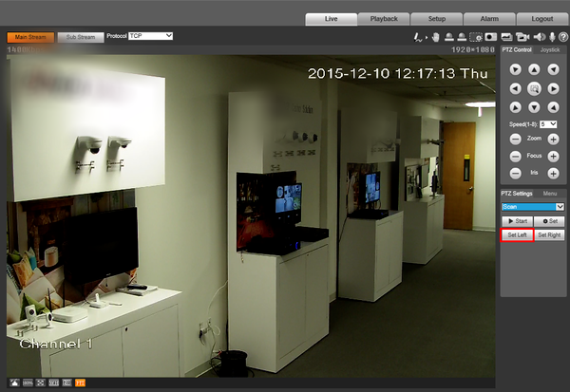Click the Set Left button
Image resolution: width=570 pixels, height=392 pixels.
pos(517,235)
